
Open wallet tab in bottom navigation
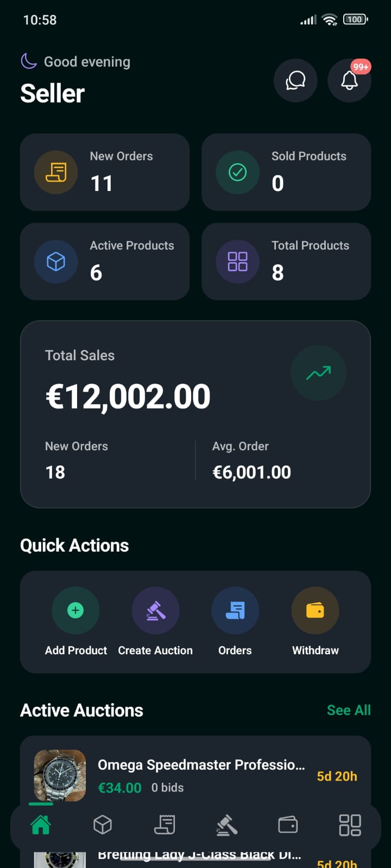(288, 825)
